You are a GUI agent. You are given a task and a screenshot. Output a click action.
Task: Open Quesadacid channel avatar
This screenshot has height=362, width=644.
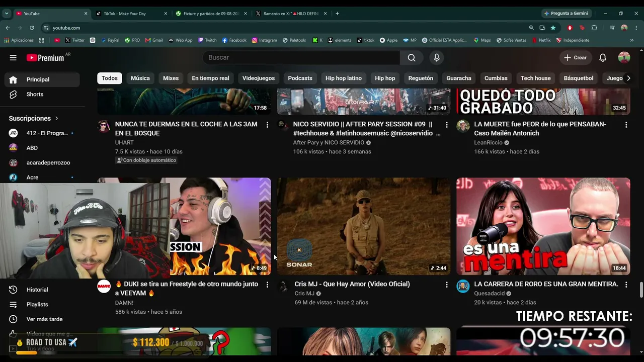[x=463, y=286]
